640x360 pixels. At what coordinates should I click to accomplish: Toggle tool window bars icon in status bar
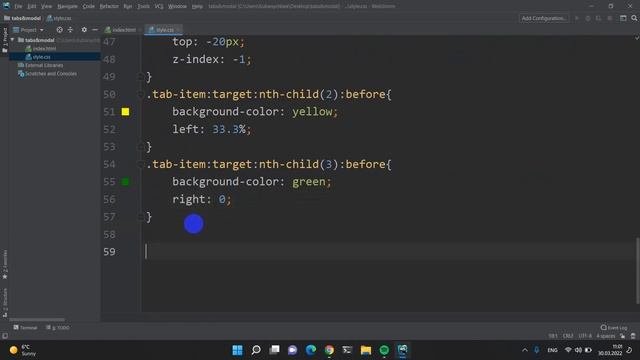4,336
